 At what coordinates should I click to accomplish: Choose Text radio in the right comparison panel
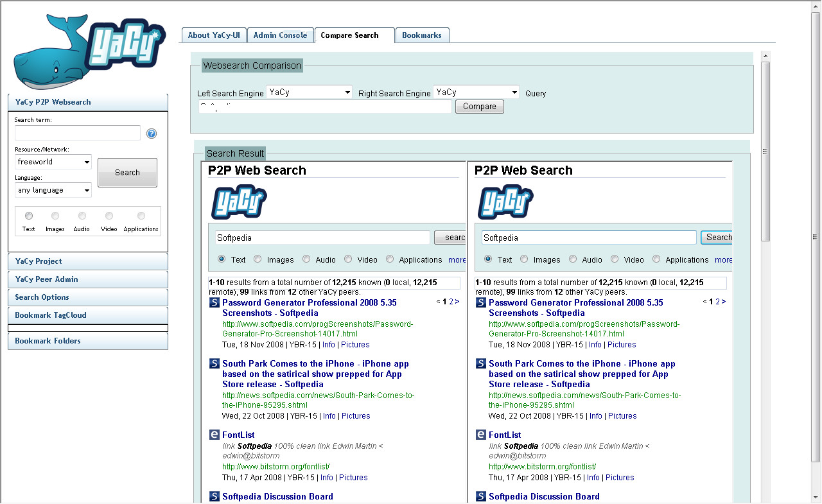488,259
